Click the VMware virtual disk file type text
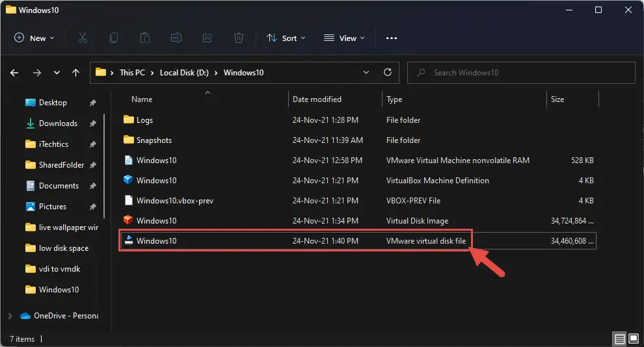 point(426,241)
